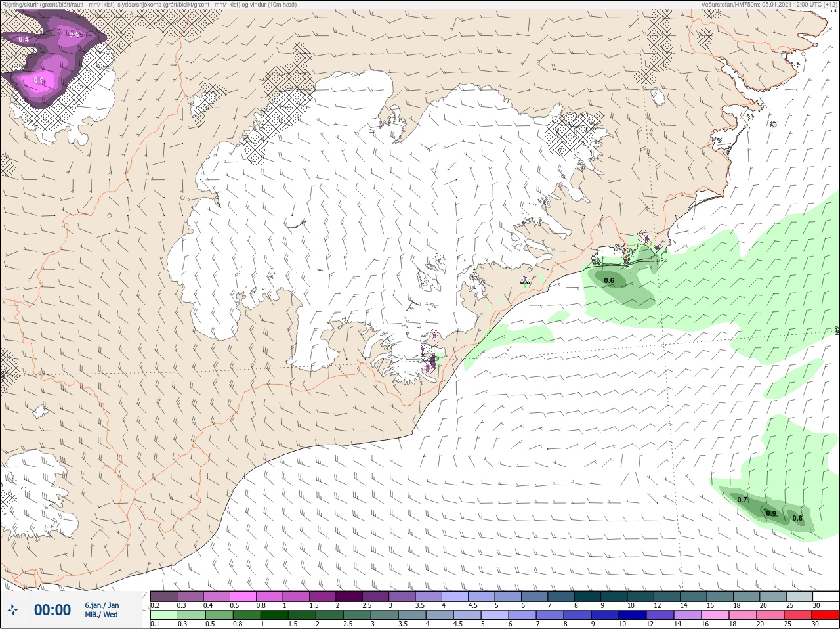Pick top legend pink swatch between 0.5 and 0.8
The height and width of the screenshot is (629, 840).
[243, 596]
